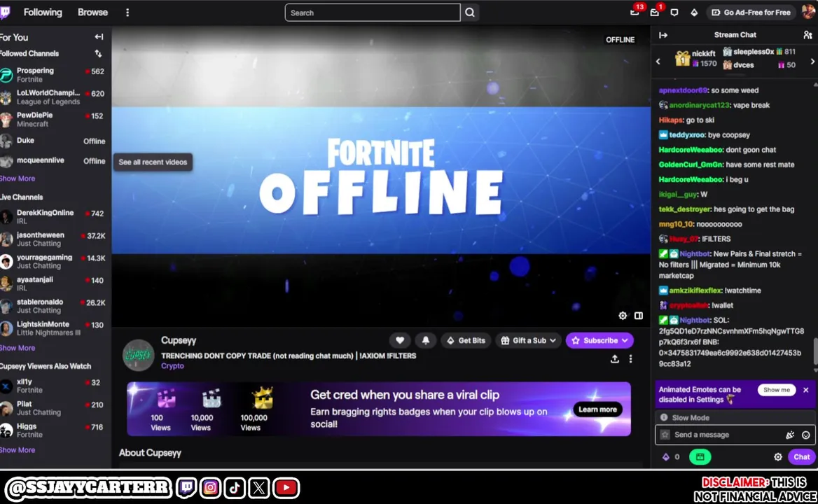Open the Following tab

(x=43, y=12)
